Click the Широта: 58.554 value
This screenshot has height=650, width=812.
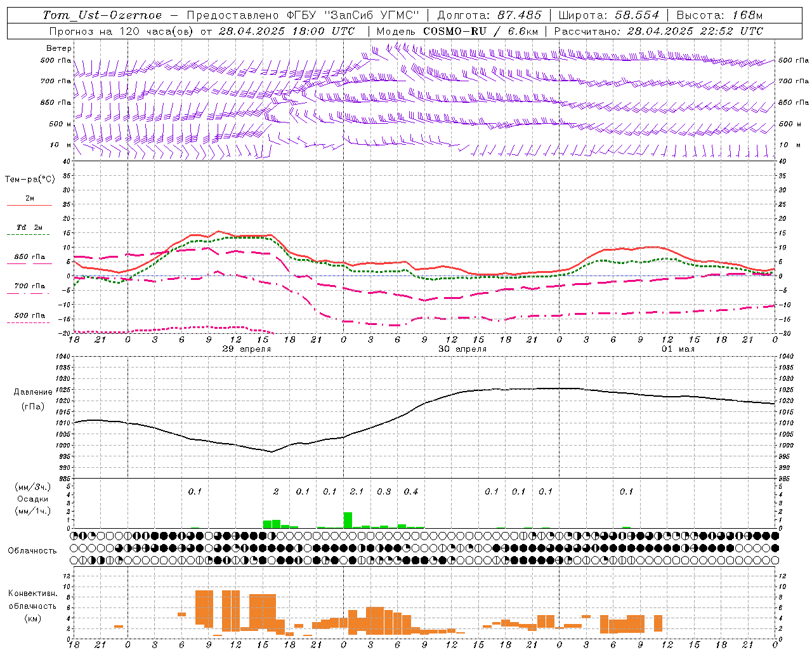coord(608,15)
